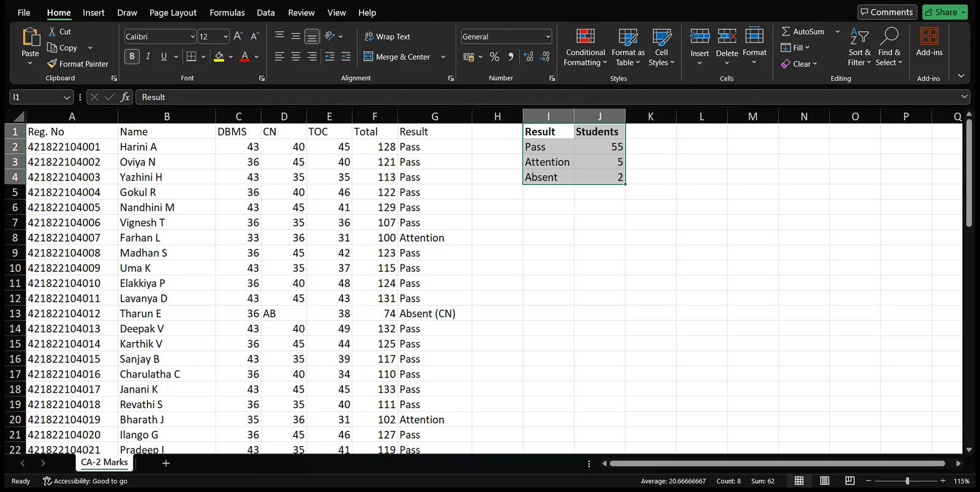Open the Sort & Filter menu
The image size is (980, 492).
tap(859, 47)
